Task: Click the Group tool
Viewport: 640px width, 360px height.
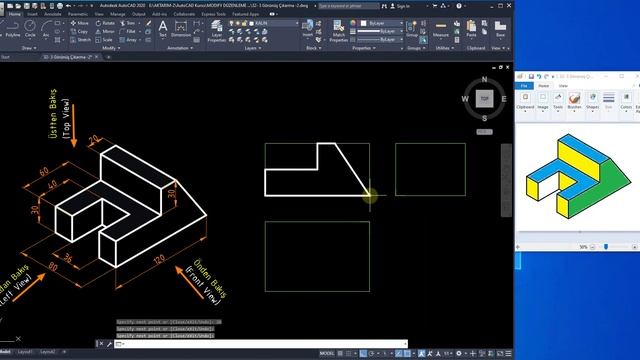Action: tap(412, 29)
